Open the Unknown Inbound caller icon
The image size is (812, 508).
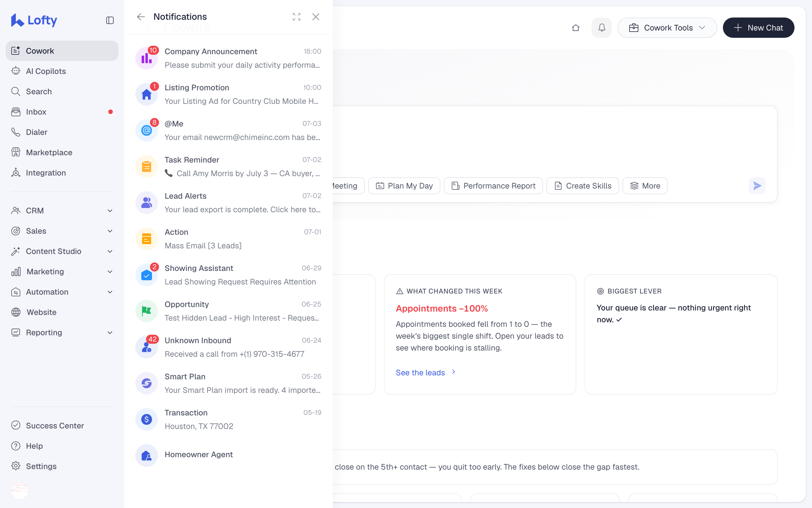[x=147, y=347]
